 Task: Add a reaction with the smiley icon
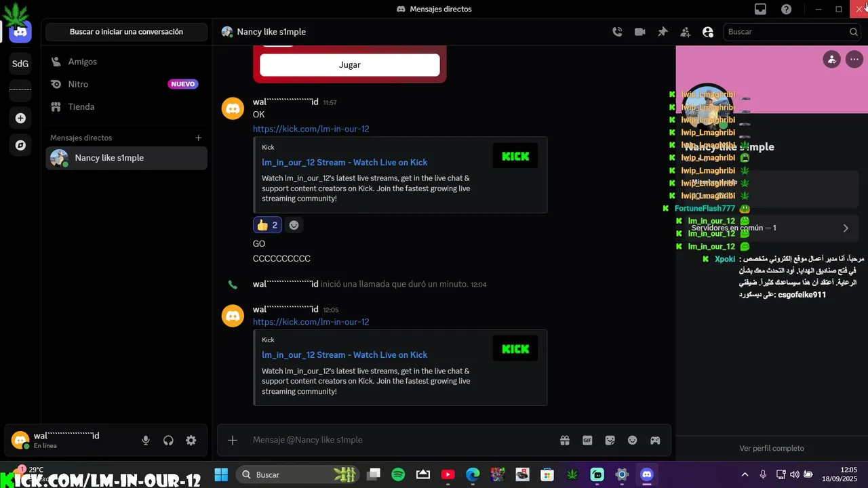(x=294, y=225)
